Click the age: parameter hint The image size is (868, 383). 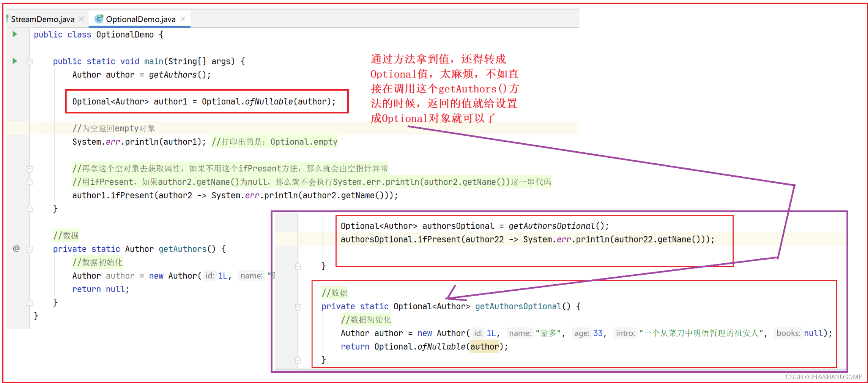pyautogui.click(x=581, y=333)
